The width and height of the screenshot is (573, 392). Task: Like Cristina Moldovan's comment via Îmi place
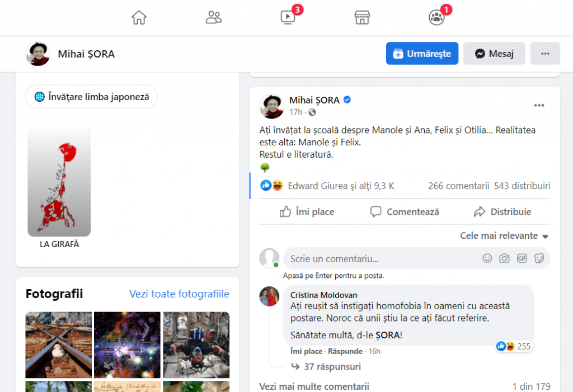(306, 351)
